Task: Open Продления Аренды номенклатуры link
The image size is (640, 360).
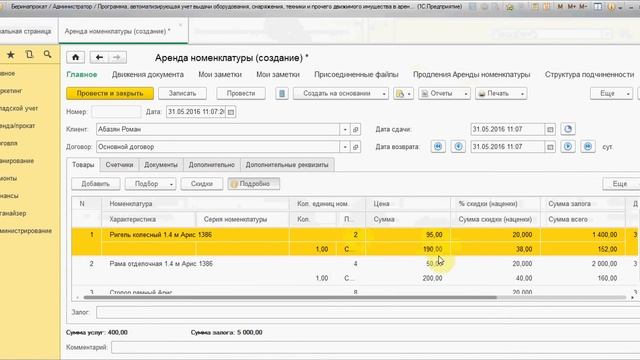Action: (x=471, y=75)
